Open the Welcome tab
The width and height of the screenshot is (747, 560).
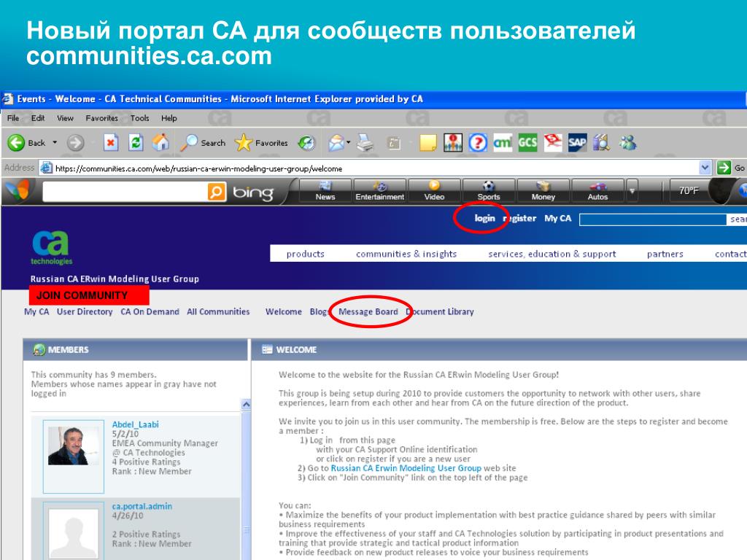pos(284,311)
